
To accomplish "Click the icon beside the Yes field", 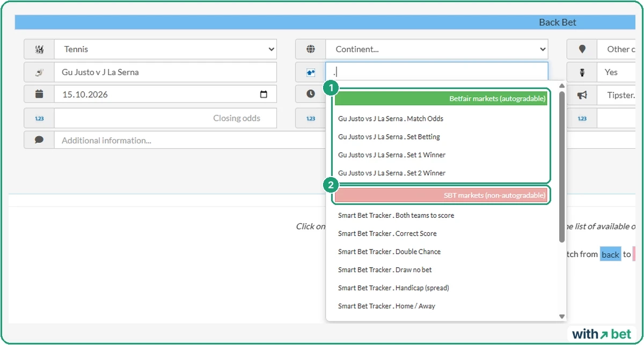I will coord(582,72).
